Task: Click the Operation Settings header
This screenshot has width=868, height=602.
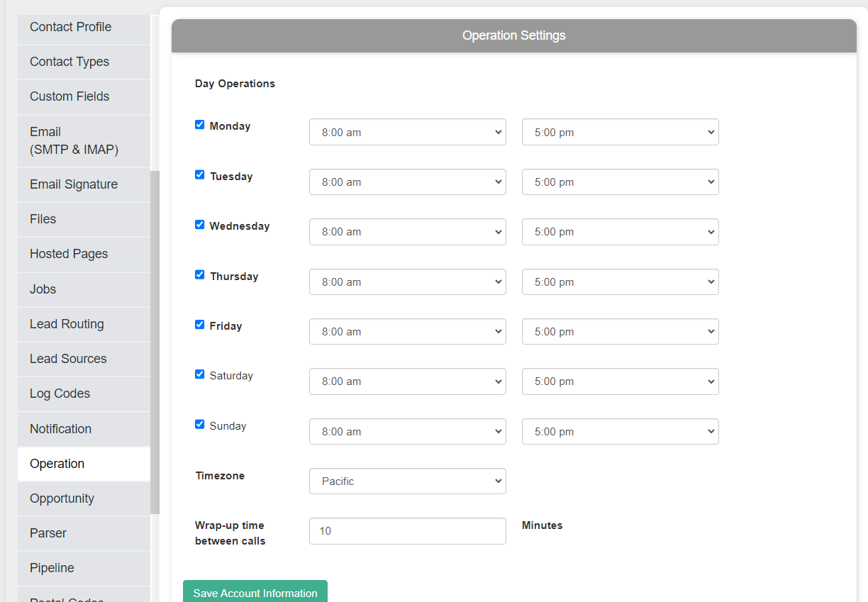Action: 514,35
